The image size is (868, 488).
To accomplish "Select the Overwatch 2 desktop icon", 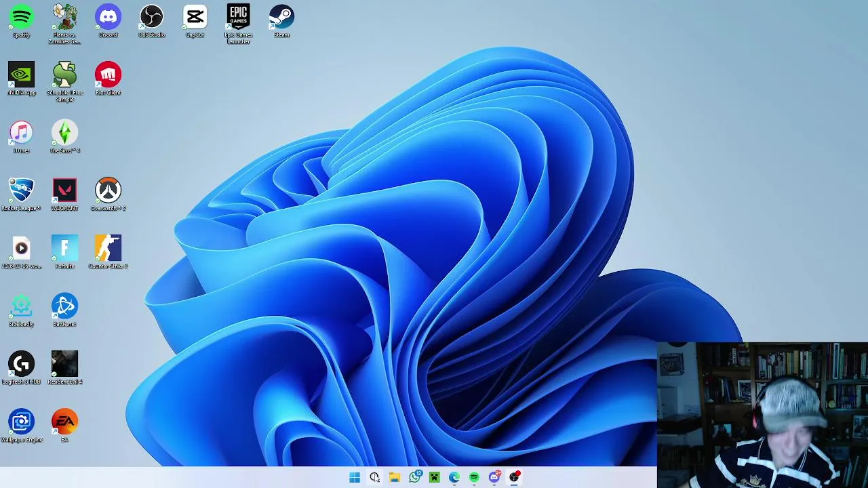I will [x=108, y=195].
